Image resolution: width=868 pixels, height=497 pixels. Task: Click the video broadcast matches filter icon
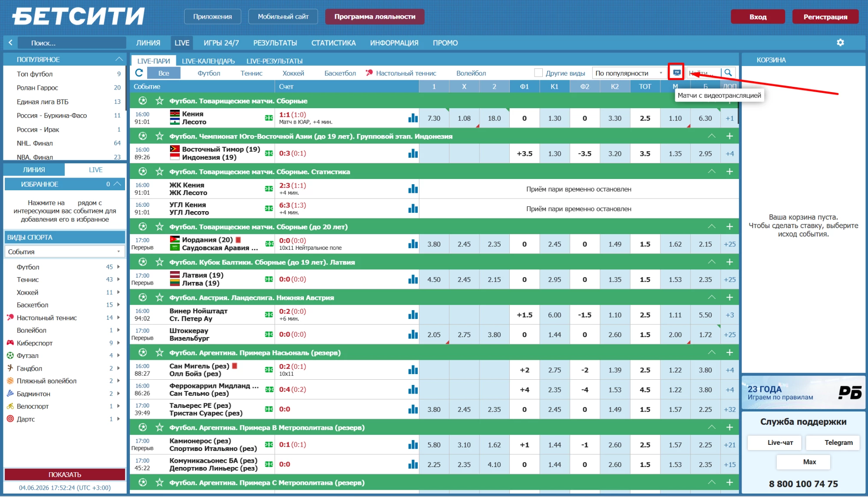677,73
